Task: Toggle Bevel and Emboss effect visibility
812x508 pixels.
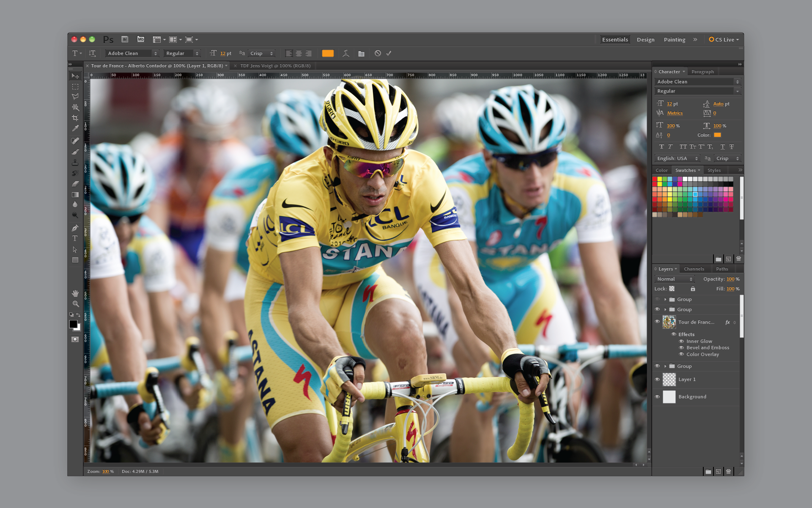Action: (681, 348)
